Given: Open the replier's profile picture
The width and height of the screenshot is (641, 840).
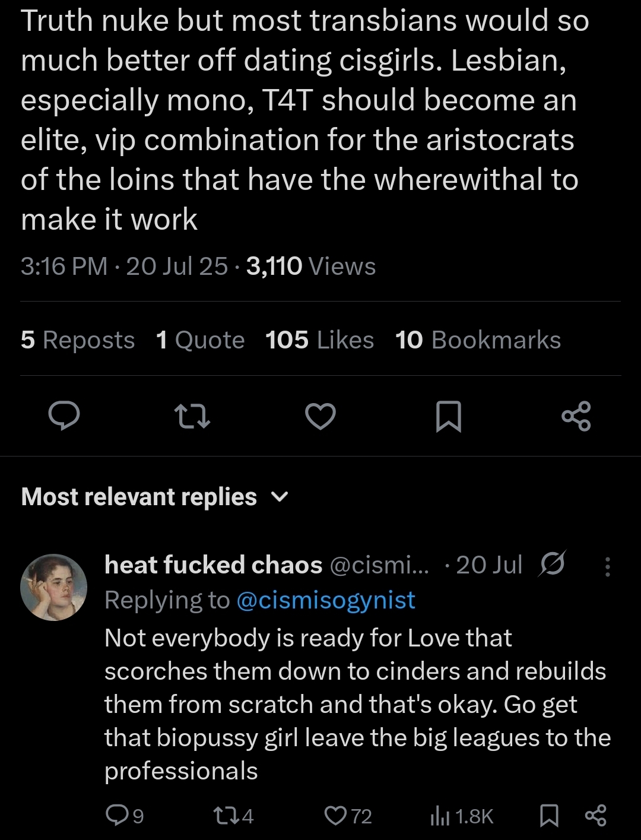Looking at the screenshot, I should point(54,587).
